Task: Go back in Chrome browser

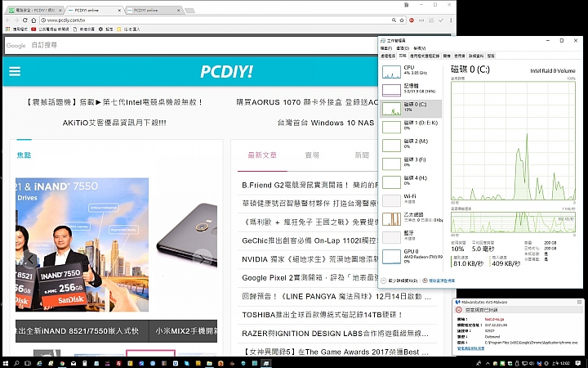Action: pyautogui.click(x=8, y=20)
